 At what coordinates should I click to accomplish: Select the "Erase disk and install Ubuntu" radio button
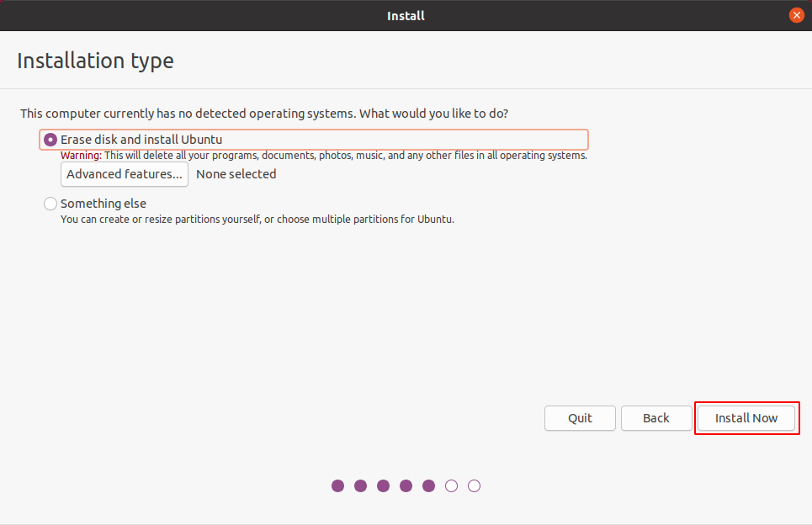[50, 140]
